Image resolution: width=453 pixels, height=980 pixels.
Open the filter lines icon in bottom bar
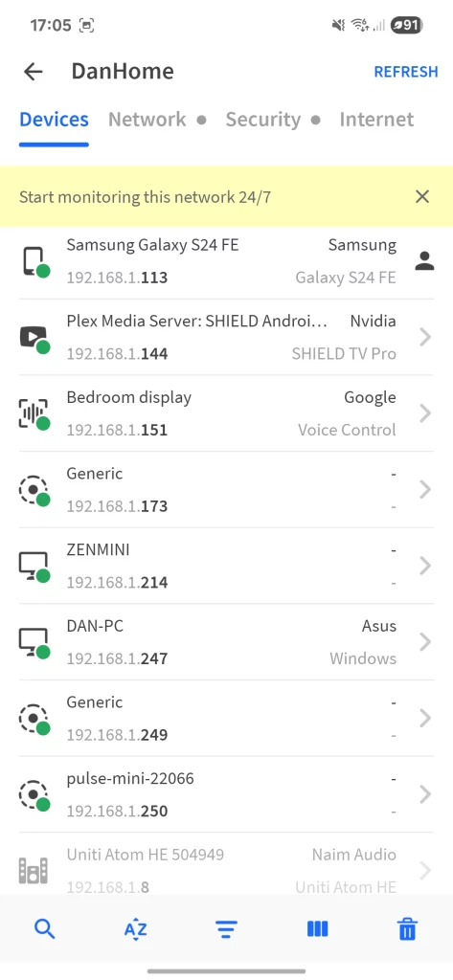click(x=226, y=929)
